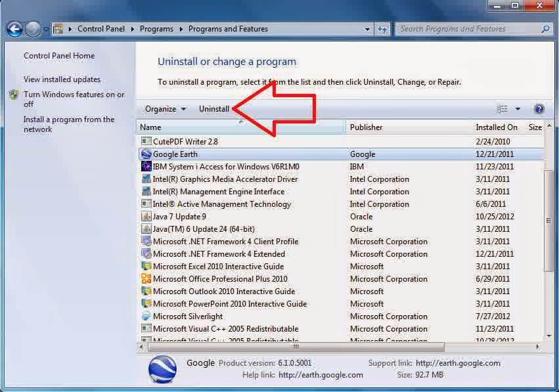The height and width of the screenshot is (392, 559).
Task: Open the change view dropdown arrow
Action: tap(516, 108)
